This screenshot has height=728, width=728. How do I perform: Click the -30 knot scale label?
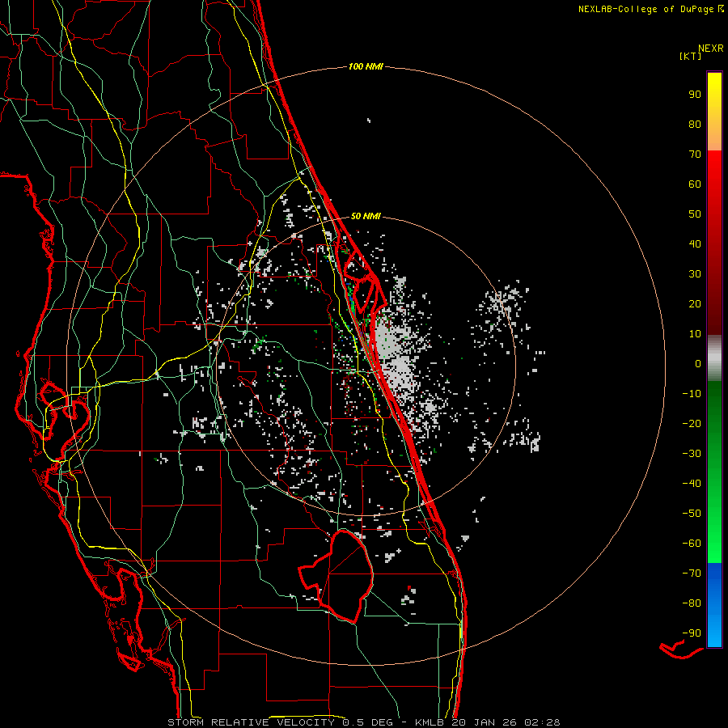point(692,454)
